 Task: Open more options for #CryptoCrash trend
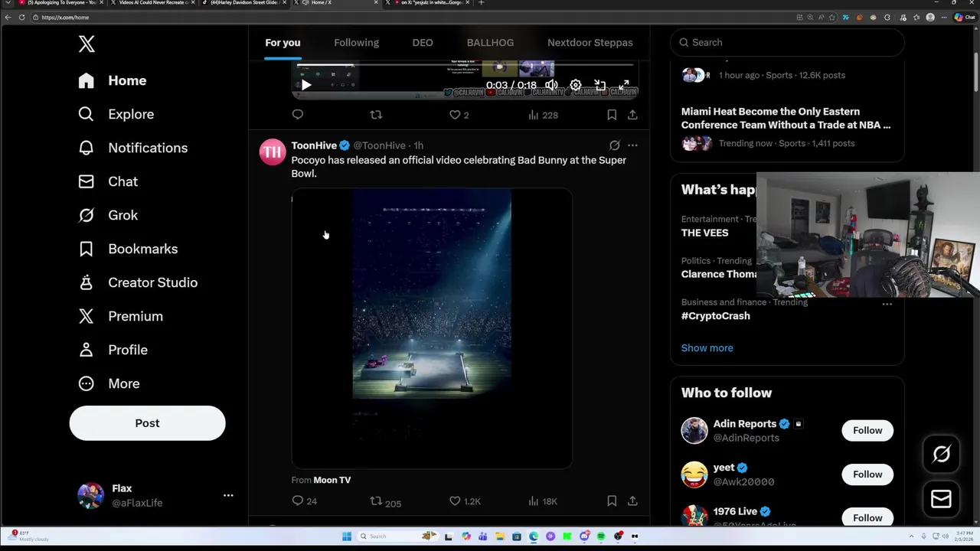[887, 304]
